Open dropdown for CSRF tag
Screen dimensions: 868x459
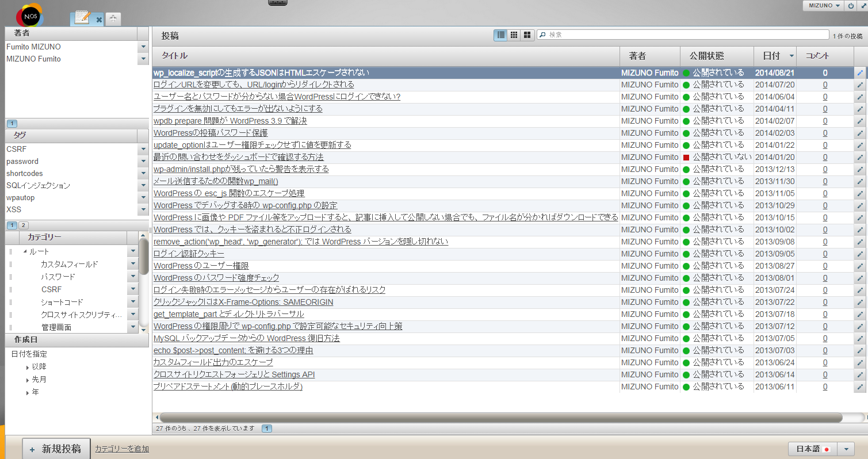point(143,150)
